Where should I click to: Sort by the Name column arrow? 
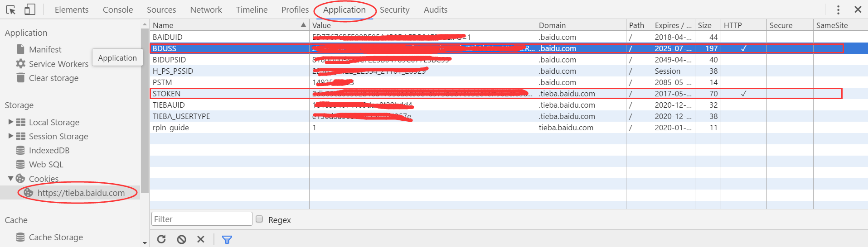(303, 25)
